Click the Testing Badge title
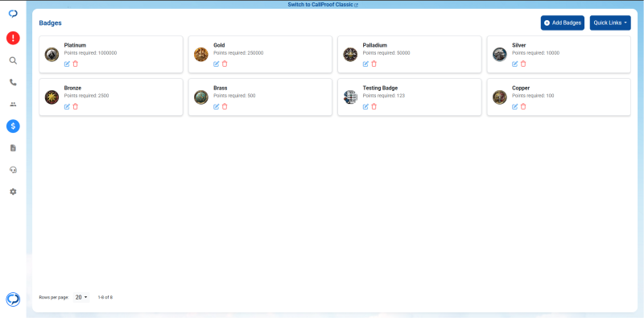The image size is (644, 318). coord(380,88)
